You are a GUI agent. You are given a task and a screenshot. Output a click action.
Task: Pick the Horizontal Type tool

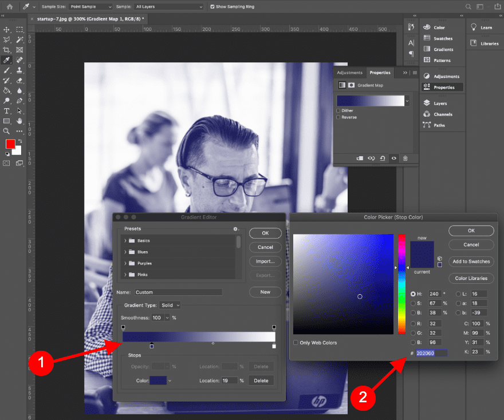(7, 110)
